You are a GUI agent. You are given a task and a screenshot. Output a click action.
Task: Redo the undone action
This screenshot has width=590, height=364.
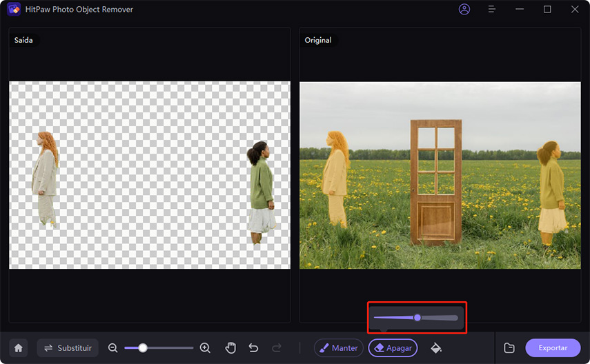(x=277, y=348)
